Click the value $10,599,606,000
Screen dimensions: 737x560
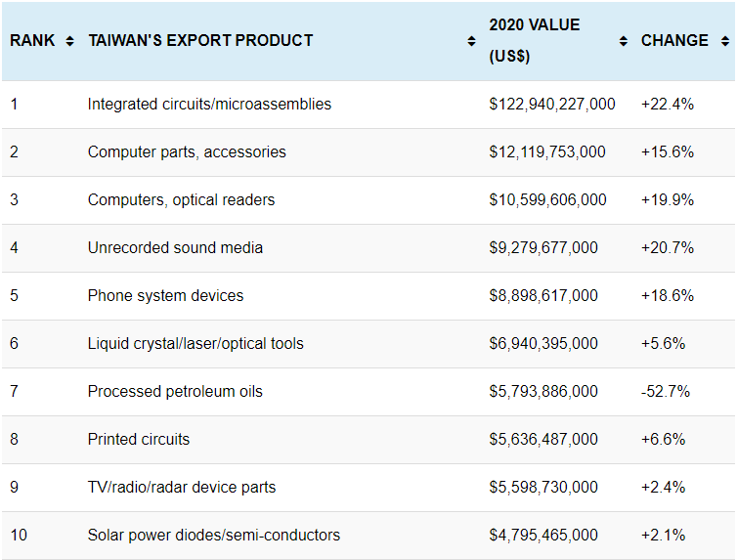coord(547,199)
